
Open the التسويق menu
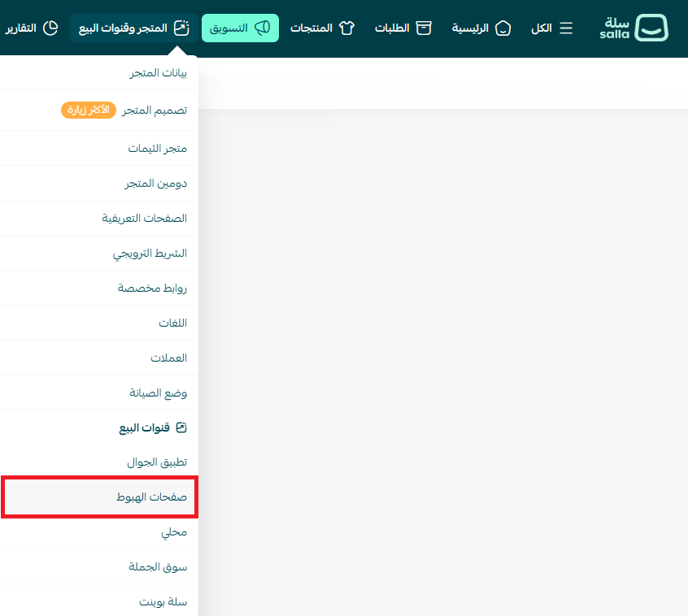[240, 28]
